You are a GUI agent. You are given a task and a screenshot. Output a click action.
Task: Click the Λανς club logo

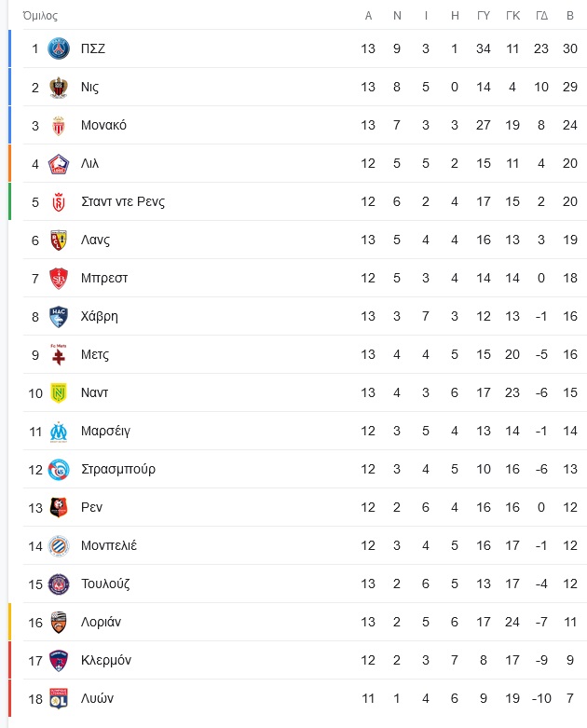pyautogui.click(x=59, y=240)
